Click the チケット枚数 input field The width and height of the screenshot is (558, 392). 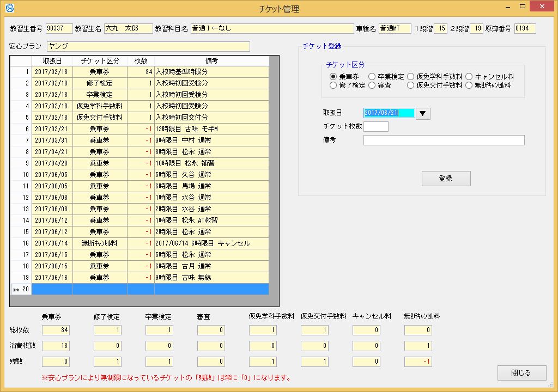375,126
